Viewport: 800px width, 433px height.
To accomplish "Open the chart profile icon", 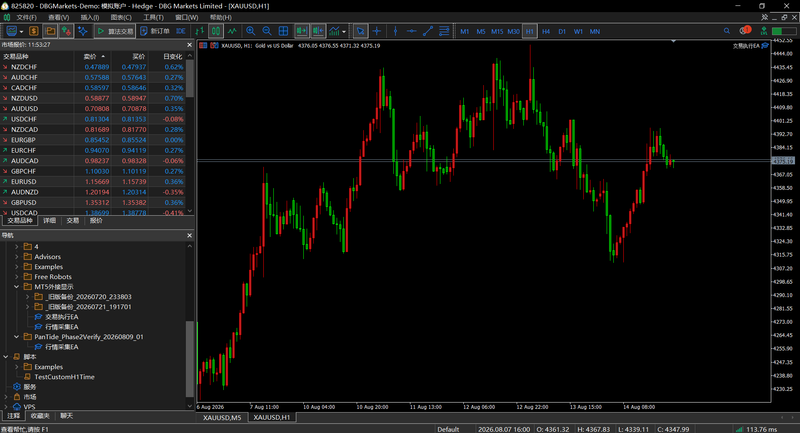I will click(11, 31).
